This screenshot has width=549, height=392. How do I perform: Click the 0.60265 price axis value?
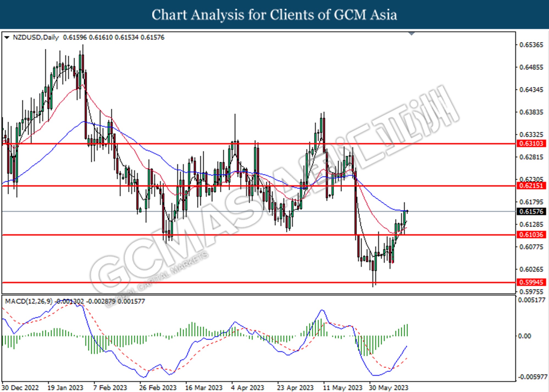click(531, 270)
